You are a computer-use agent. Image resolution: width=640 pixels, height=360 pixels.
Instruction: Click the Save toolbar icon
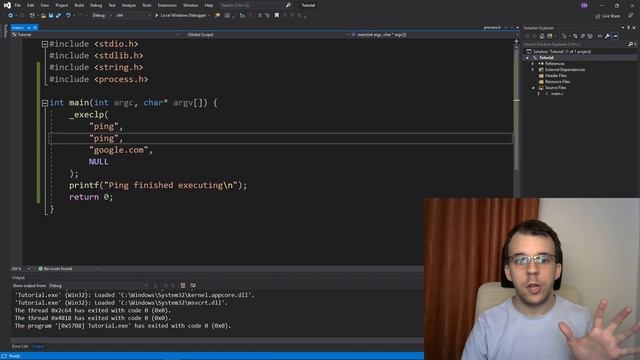tap(51, 16)
